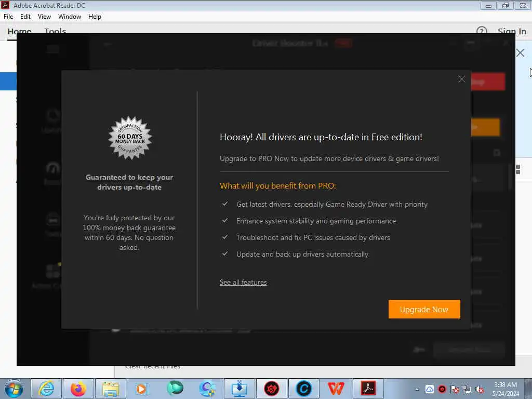Show hidden system tray icons
Image resolution: width=532 pixels, height=399 pixels.
click(x=417, y=390)
